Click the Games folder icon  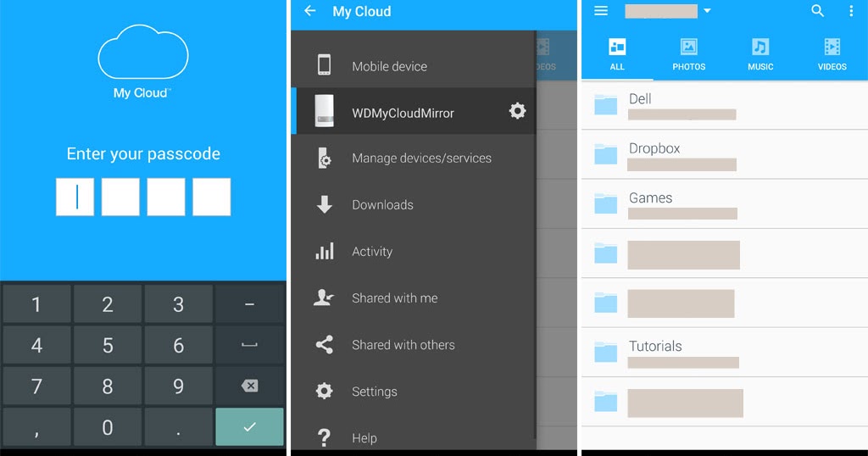click(x=605, y=203)
